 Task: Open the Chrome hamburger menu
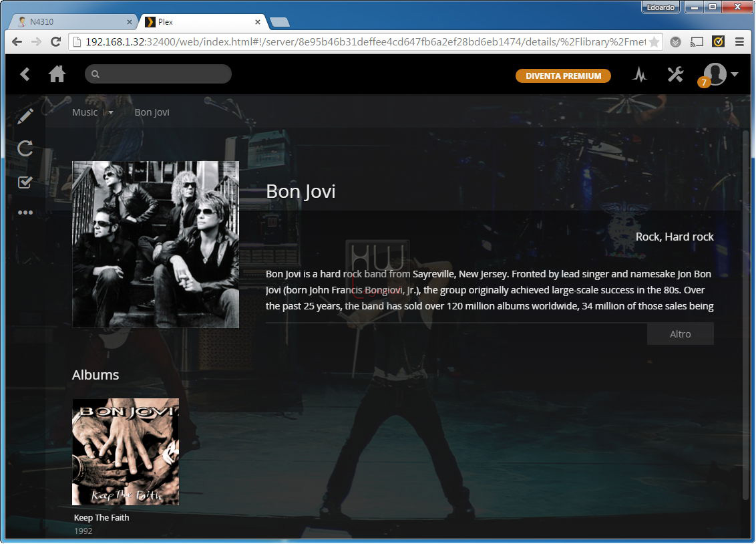click(x=739, y=42)
